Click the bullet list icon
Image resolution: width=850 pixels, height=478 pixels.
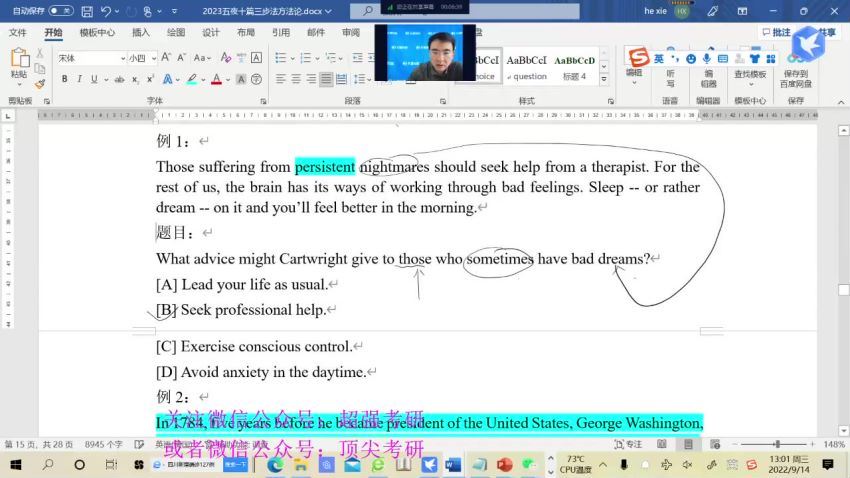[281, 58]
